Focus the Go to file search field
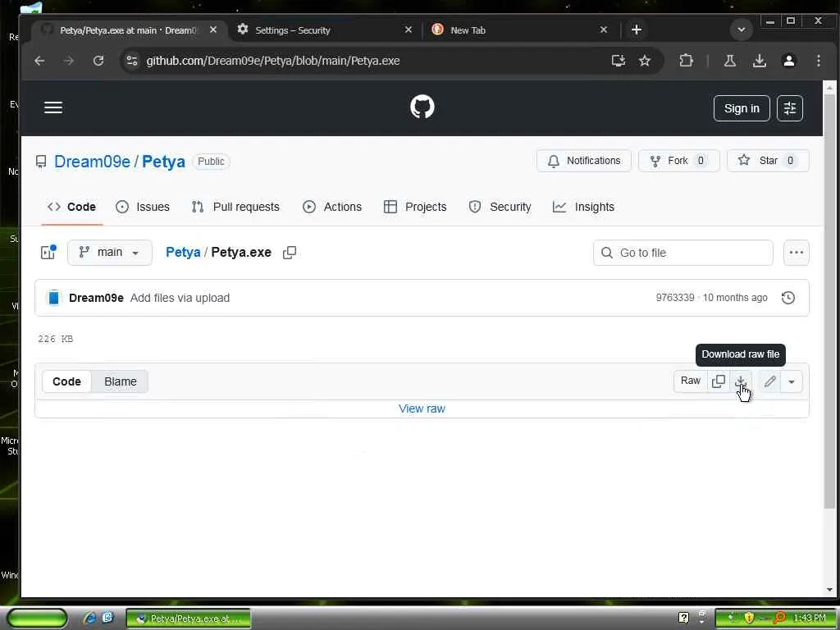 [683, 253]
